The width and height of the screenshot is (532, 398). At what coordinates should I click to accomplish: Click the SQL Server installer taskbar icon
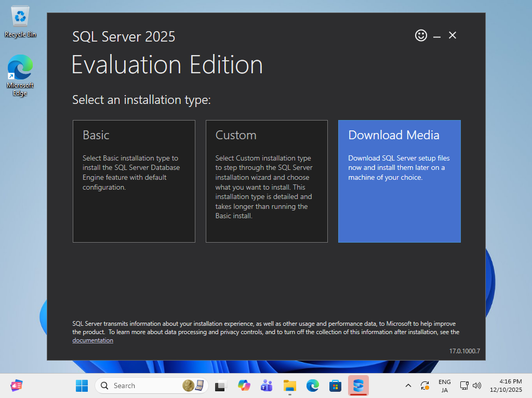tap(358, 386)
